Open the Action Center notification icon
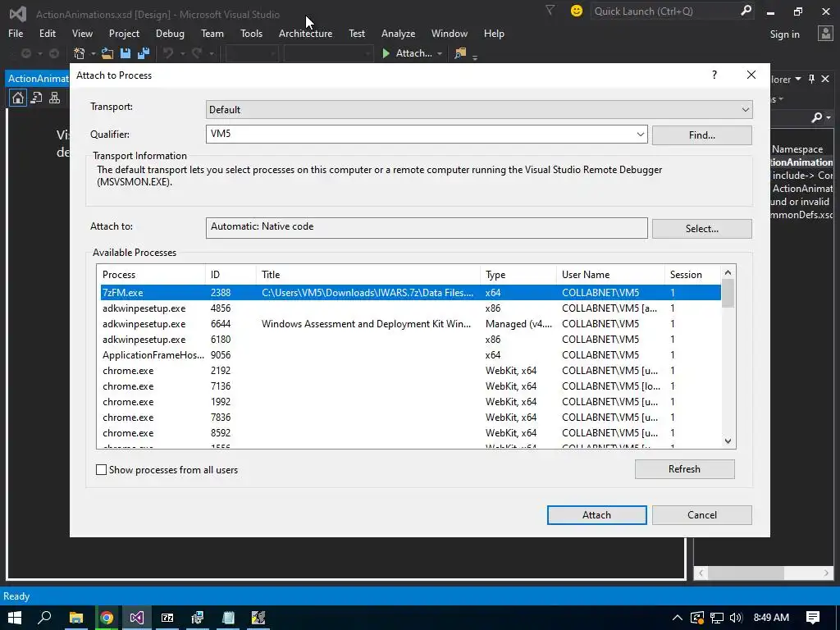Screen dimensions: 840x630 point(813,618)
